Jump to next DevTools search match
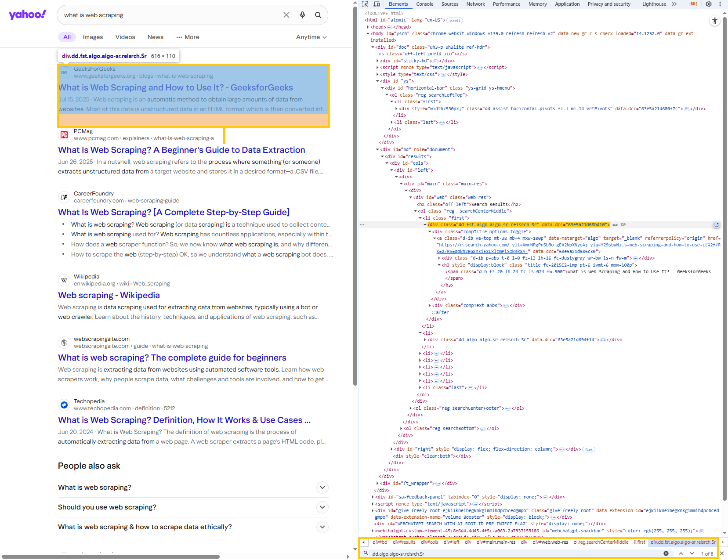Viewport: 728px width, 560px height. (692, 553)
